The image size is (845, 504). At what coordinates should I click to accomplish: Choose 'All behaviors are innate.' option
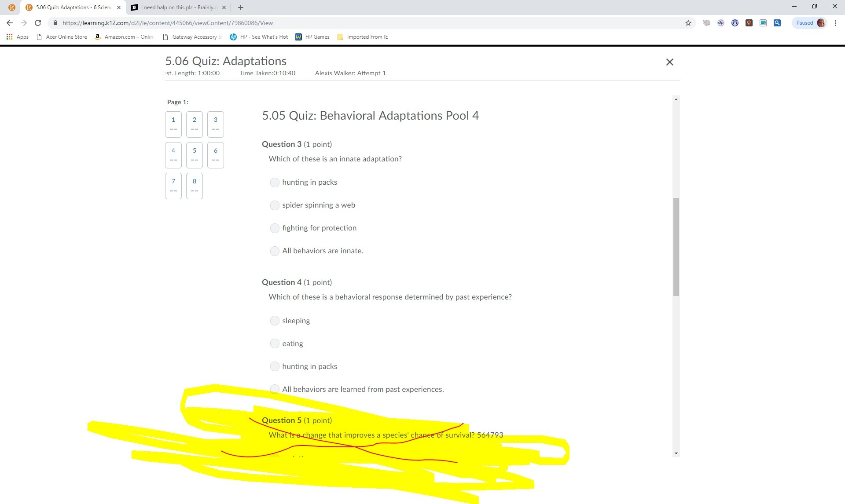[275, 251]
